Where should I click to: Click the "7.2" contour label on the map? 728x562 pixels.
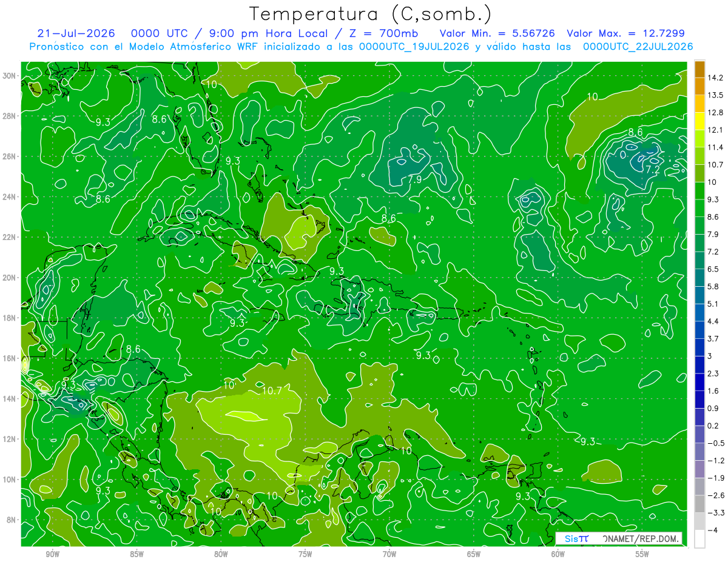tap(652, 170)
